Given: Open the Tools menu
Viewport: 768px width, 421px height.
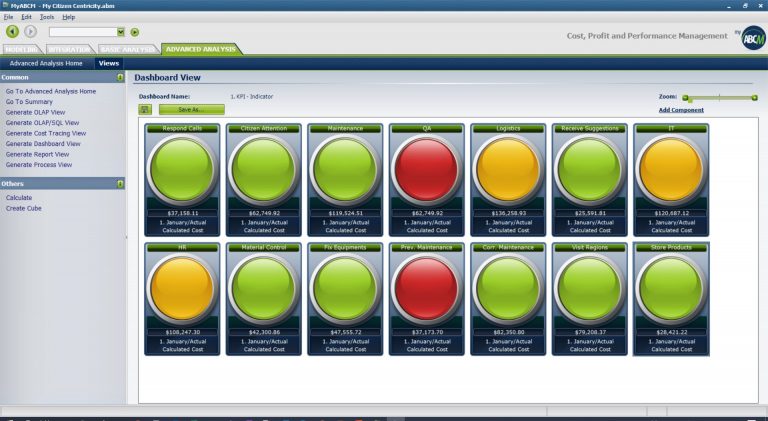Looking at the screenshot, I should (47, 17).
